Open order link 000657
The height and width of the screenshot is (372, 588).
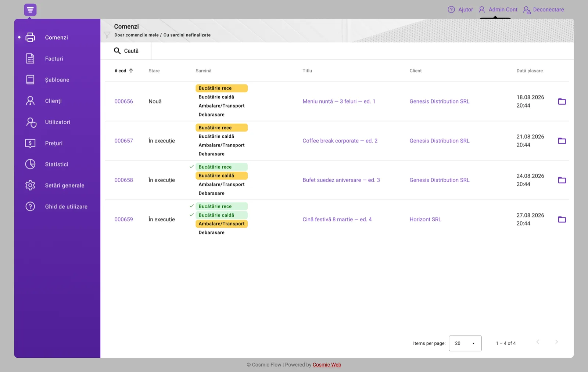(123, 141)
